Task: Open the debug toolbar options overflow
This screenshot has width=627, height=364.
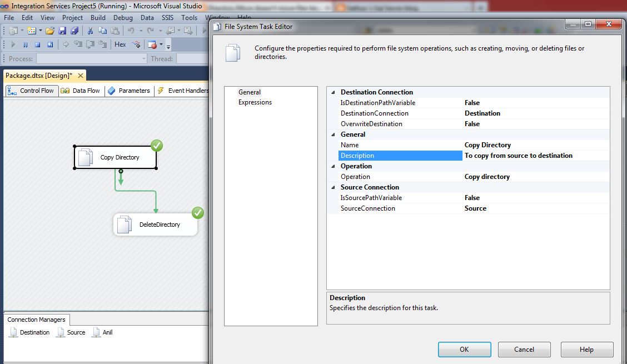Action: [x=168, y=46]
